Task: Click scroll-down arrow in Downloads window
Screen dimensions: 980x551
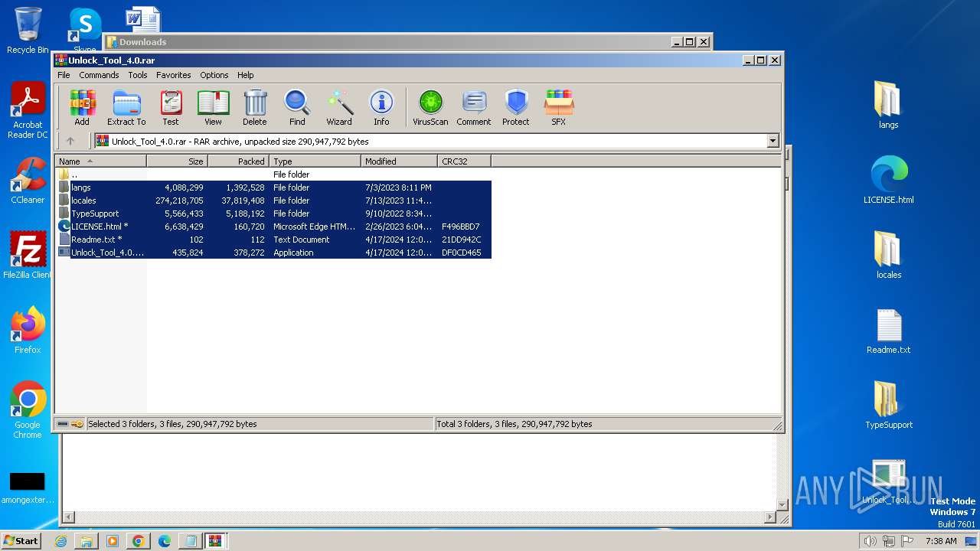Action: click(x=782, y=504)
